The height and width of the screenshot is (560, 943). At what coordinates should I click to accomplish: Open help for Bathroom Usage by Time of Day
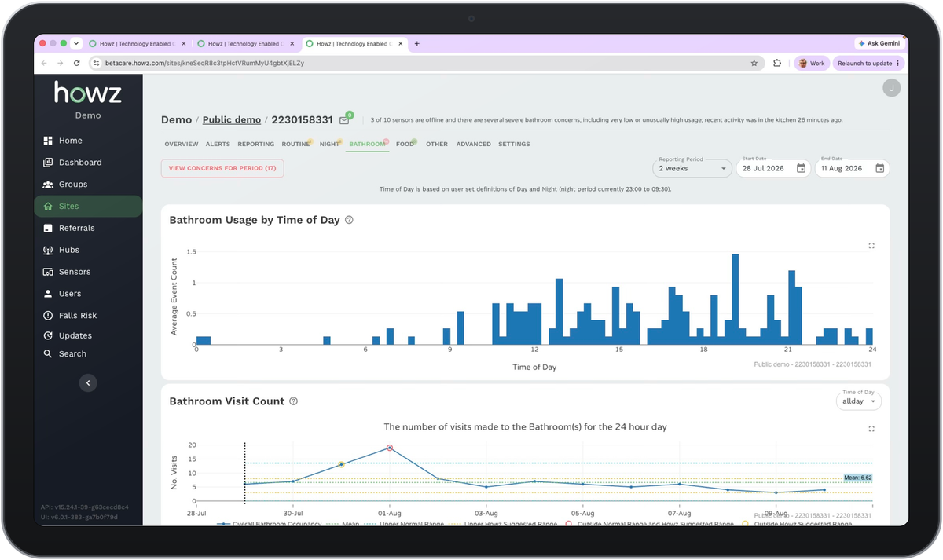pos(349,220)
